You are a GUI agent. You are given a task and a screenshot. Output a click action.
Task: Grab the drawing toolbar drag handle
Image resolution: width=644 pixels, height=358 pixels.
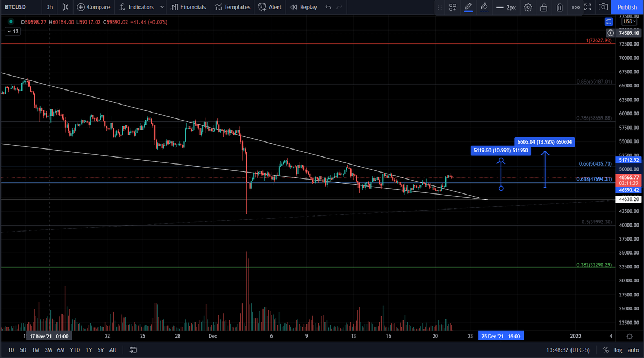441,8
